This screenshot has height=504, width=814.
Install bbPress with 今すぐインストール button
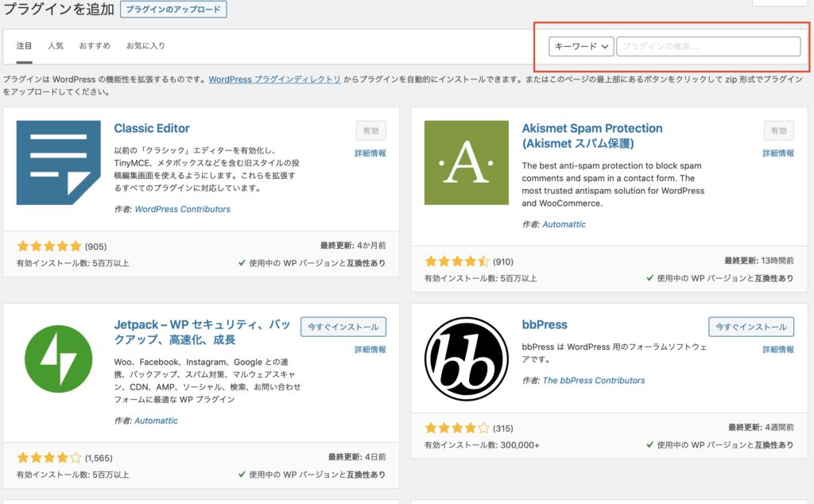pyautogui.click(x=751, y=327)
